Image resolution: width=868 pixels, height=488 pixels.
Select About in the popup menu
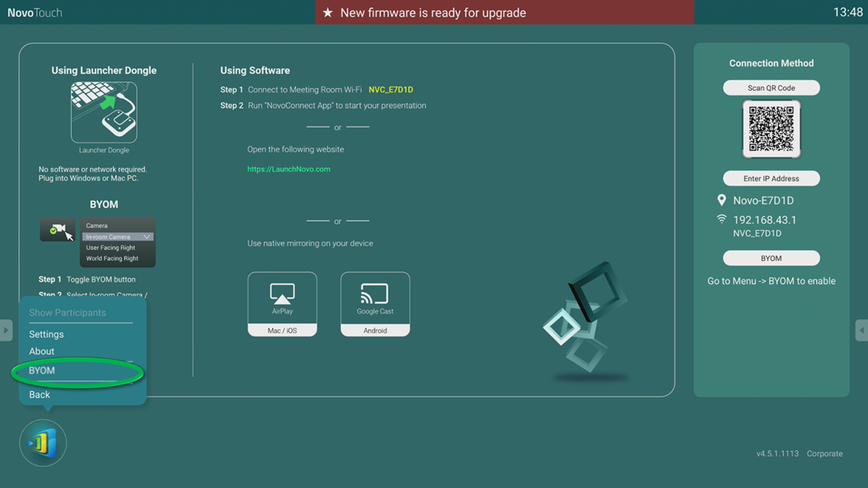point(41,351)
